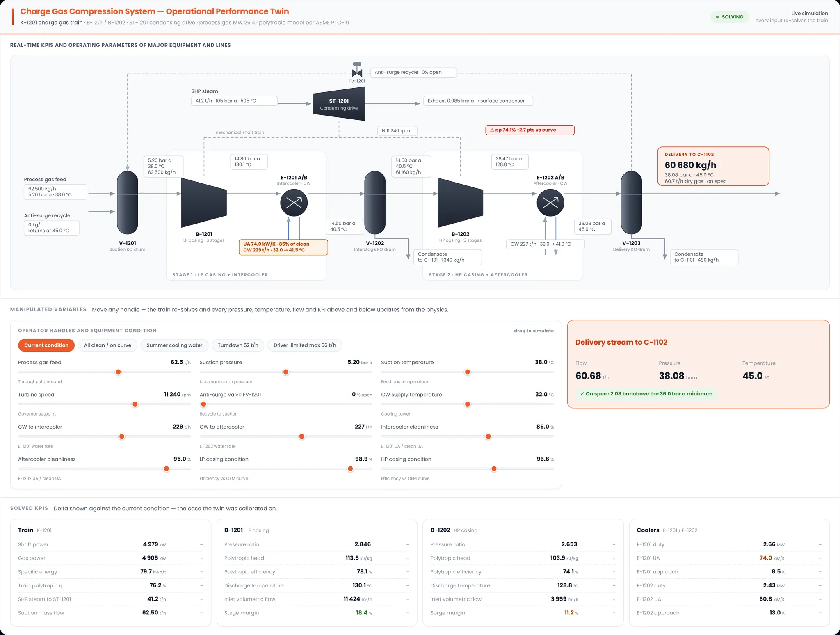
Task: Click the 'drag to simulate' hint text
Action: (x=534, y=331)
